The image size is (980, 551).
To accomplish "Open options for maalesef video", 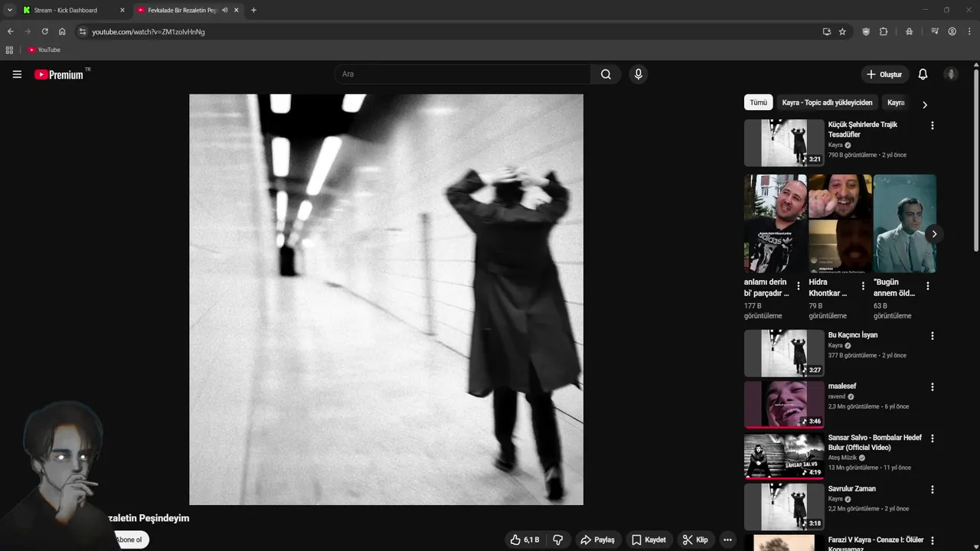I will tap(932, 387).
